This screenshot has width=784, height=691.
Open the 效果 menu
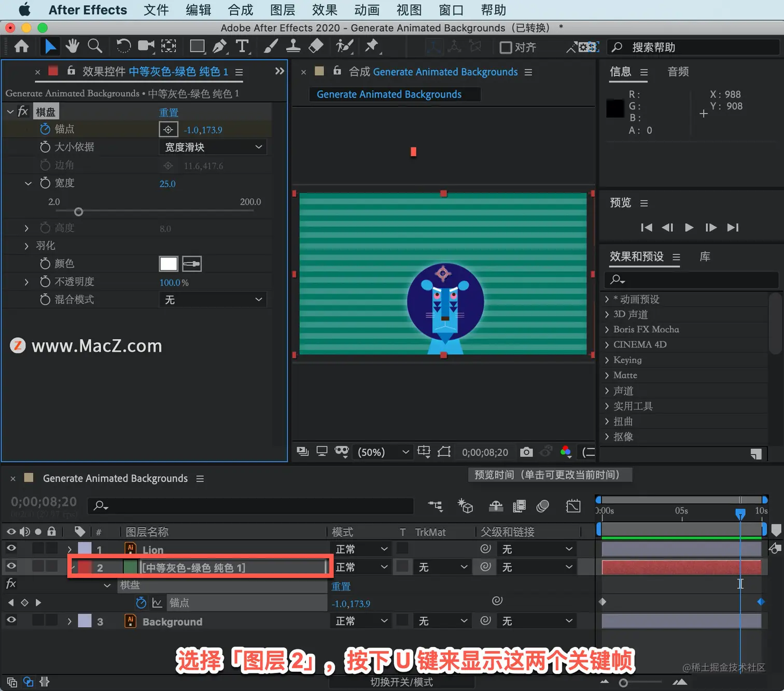[325, 10]
